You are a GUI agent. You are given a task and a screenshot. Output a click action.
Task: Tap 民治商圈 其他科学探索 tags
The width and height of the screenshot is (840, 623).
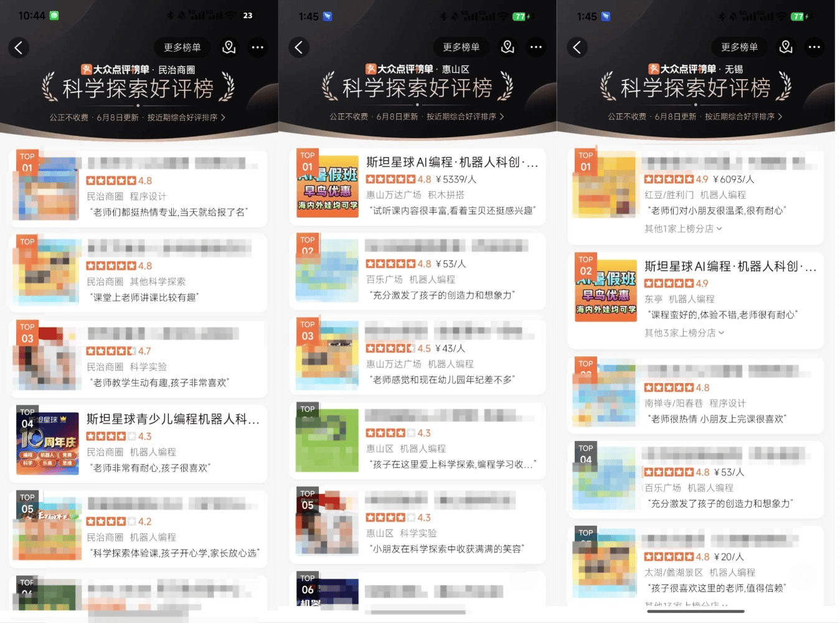point(136,282)
